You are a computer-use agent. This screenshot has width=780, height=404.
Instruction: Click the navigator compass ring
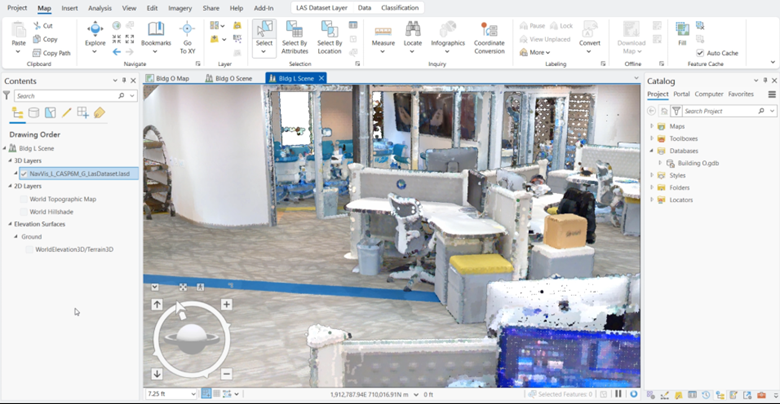pyautogui.click(x=192, y=339)
